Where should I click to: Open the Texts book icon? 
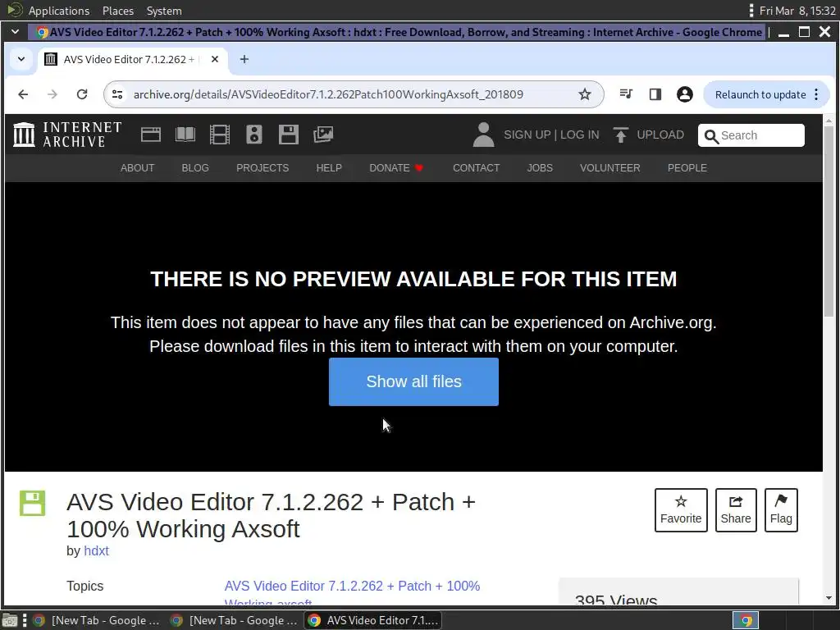[185, 135]
